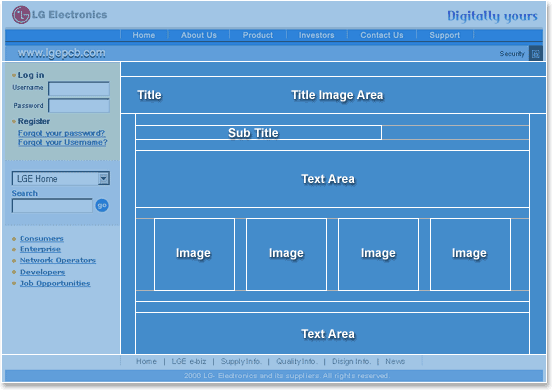This screenshot has height=391, width=554.
Task: Click the Username input field
Action: coord(79,89)
